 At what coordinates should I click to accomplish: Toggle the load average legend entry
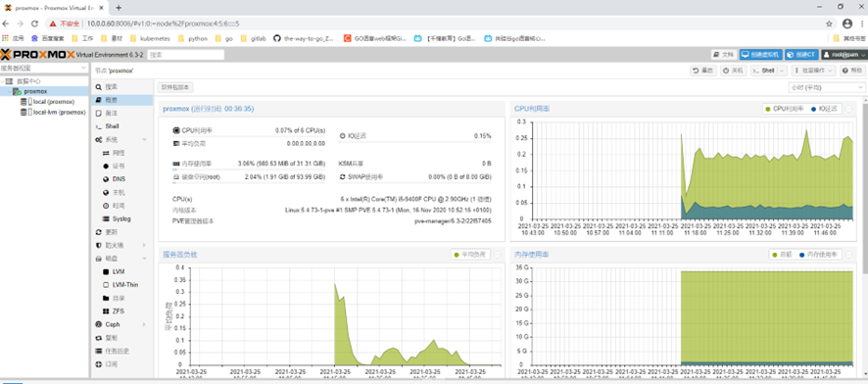click(469, 255)
